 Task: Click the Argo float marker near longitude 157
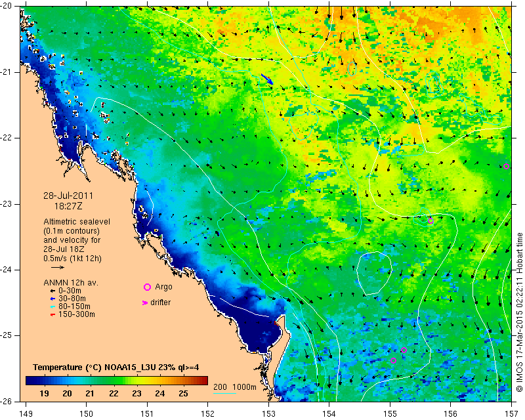pyautogui.click(x=506, y=167)
